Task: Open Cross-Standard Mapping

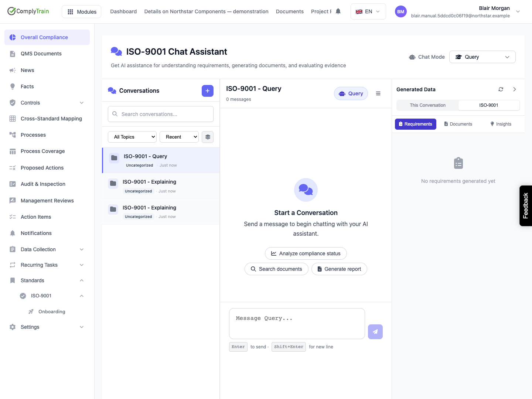Action: point(47,119)
